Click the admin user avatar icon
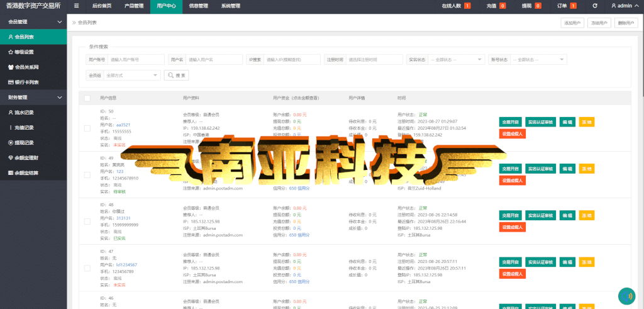644x309 pixels. (614, 6)
